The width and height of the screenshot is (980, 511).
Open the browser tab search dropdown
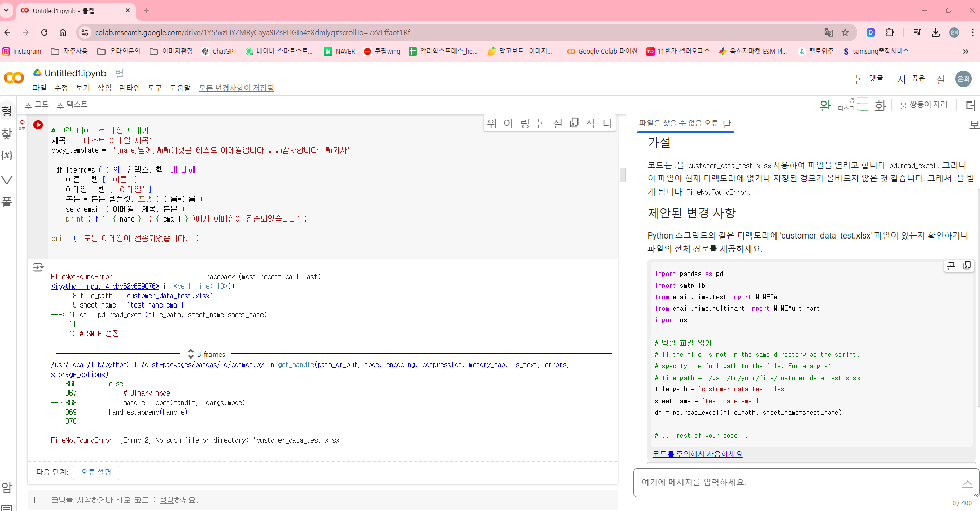(6, 10)
